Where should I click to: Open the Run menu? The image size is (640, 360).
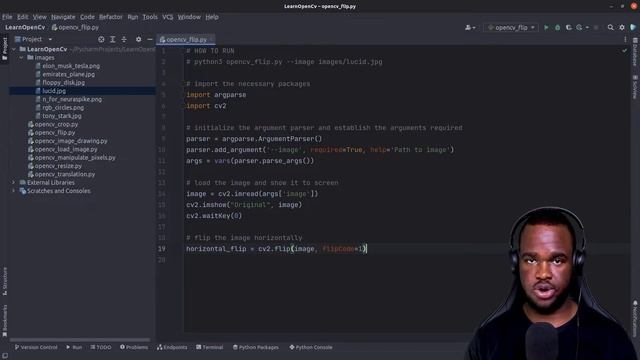[133, 17]
